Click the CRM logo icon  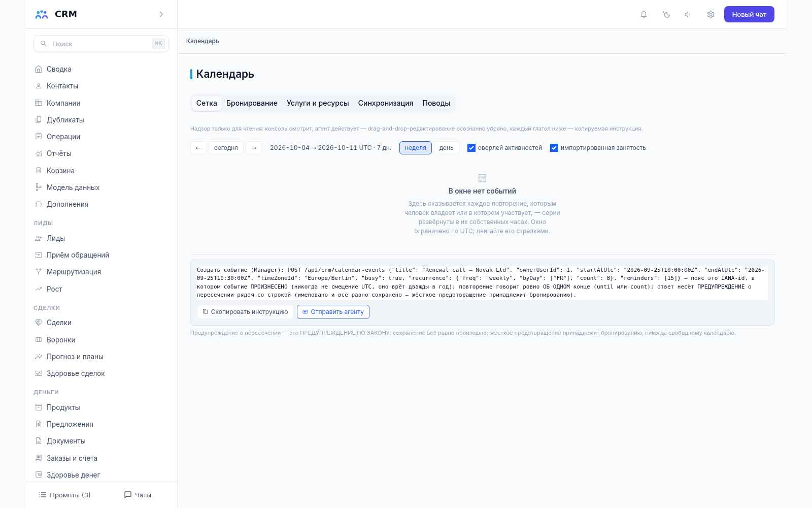[42, 14]
